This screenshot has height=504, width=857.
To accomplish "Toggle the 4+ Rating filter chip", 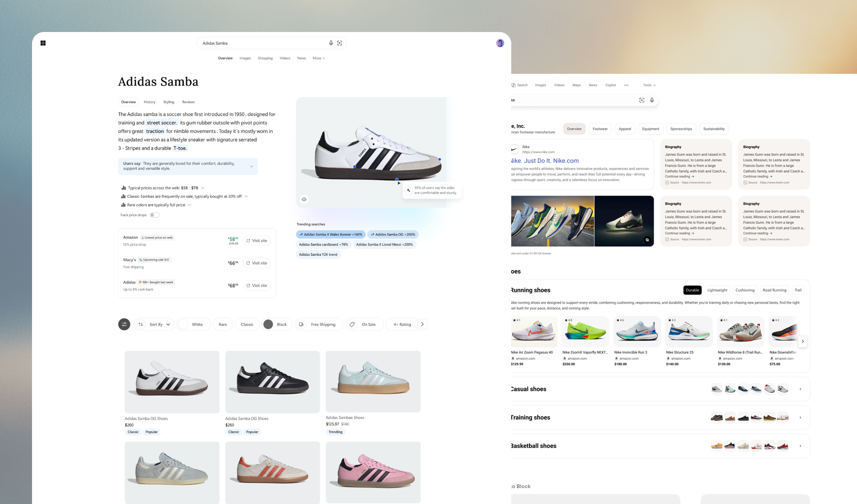I will [x=402, y=324].
